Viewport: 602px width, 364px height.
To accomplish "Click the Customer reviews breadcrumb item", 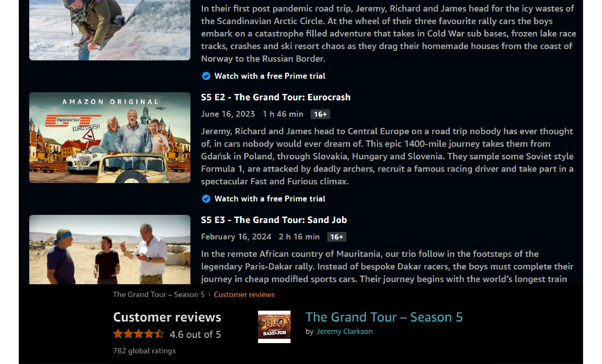I will [x=244, y=295].
